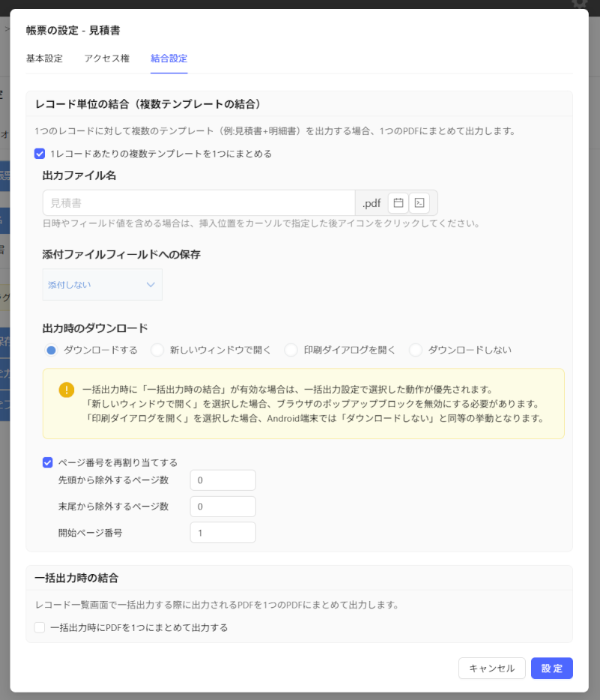Insert field value via code icon
600x700 pixels.
[x=419, y=202]
